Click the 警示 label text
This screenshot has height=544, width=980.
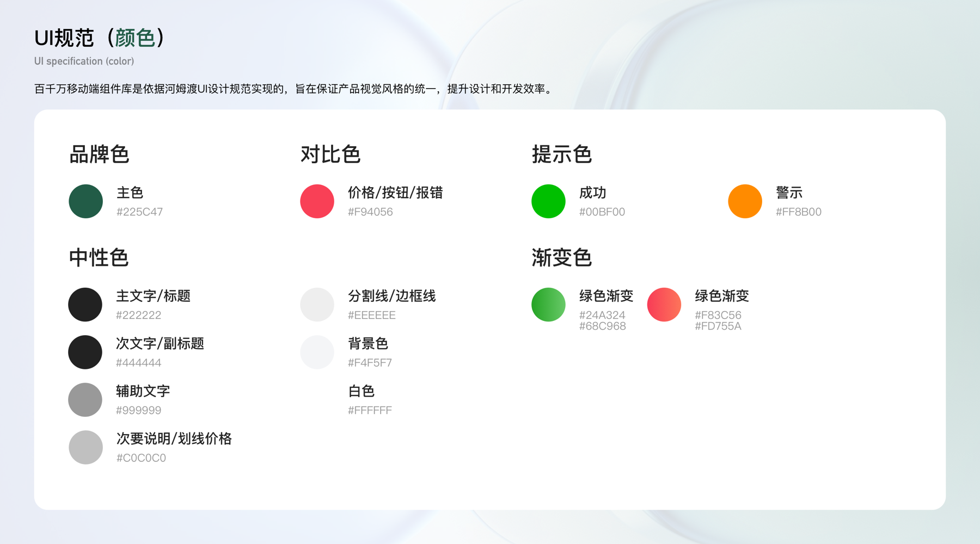(x=789, y=193)
